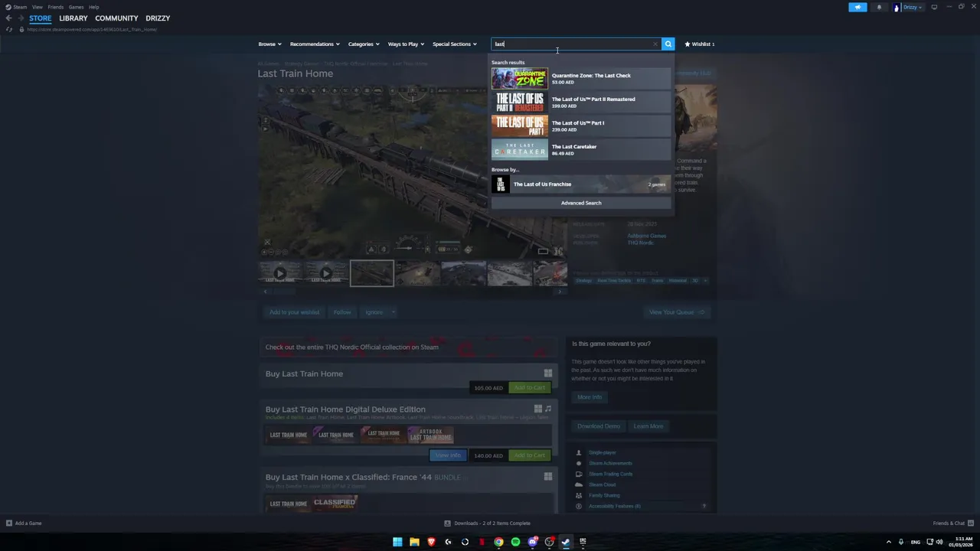980x551 pixels.
Task: Open the Browse dropdown menu
Action: (269, 44)
